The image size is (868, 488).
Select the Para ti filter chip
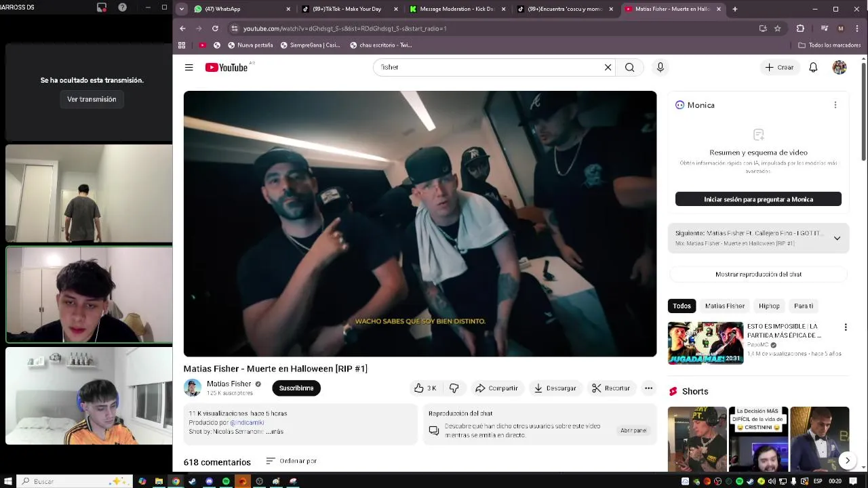click(804, 306)
